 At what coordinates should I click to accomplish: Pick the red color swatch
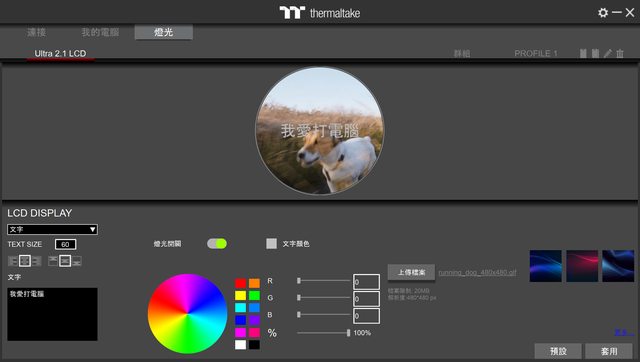point(240,283)
